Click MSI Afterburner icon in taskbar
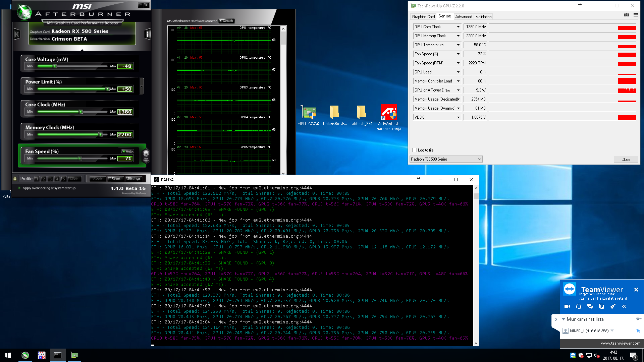This screenshot has width=644, height=362. 25,355
